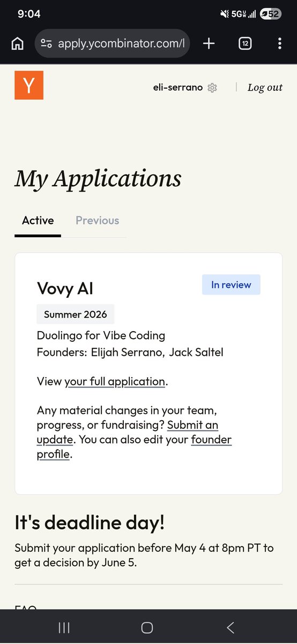Switch to the Active tab
Image resolution: width=297 pixels, height=644 pixels.
(x=38, y=221)
